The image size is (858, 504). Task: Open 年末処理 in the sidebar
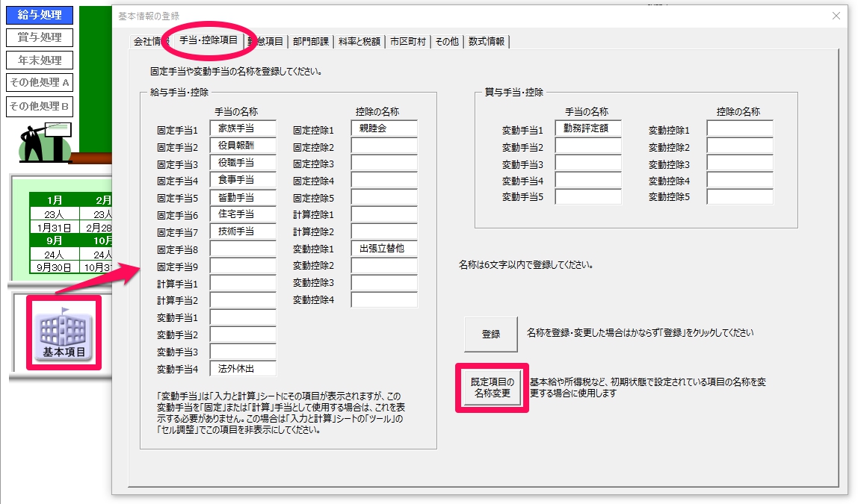[x=40, y=60]
